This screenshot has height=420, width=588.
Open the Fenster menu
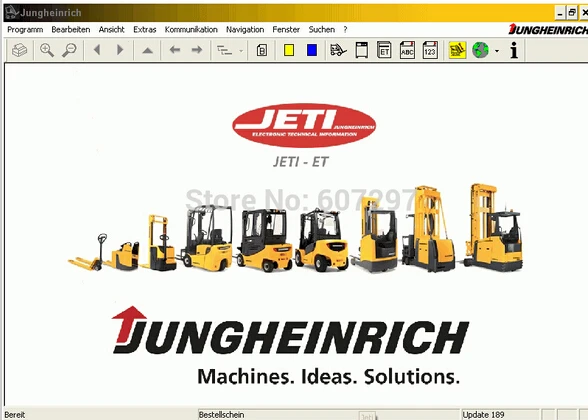click(286, 30)
